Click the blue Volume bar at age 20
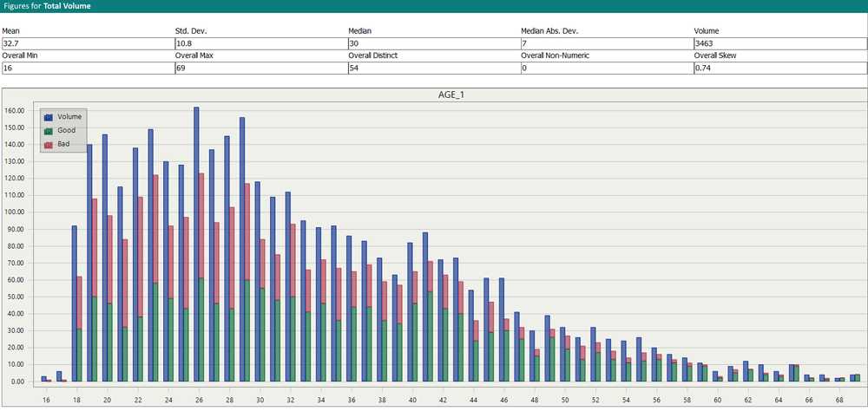This screenshot has height=411, width=868. click(105, 258)
